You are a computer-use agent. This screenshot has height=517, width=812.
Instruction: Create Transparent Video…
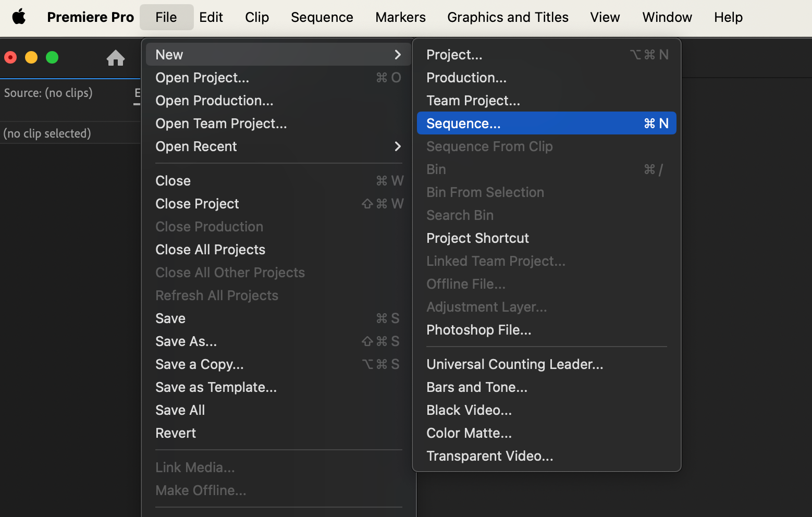tap(547, 456)
